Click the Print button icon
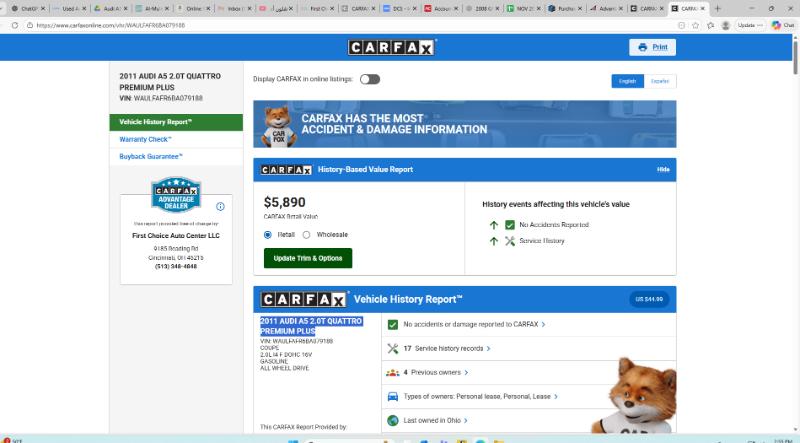 click(642, 47)
